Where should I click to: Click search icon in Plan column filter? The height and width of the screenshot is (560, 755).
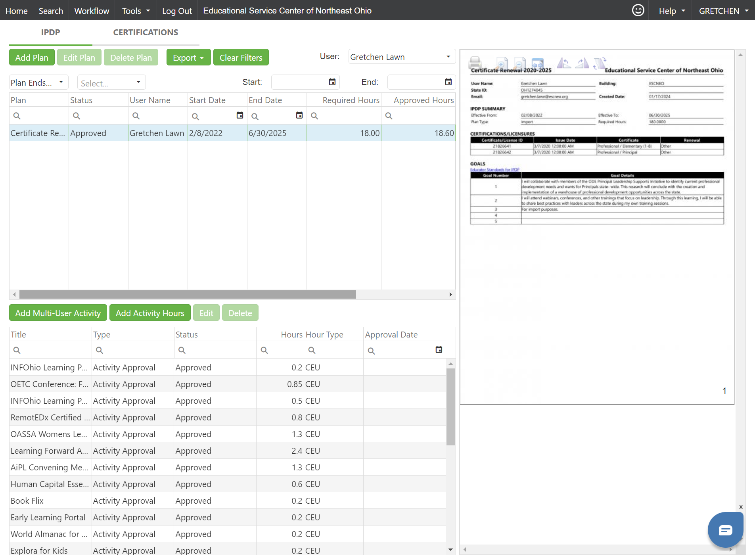pos(17,116)
